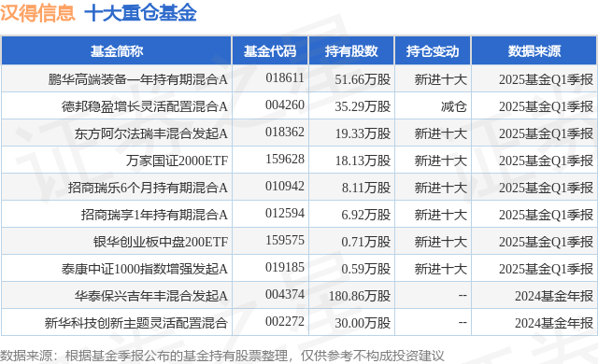
Task: Click the 数据来源 column header
Action: coord(534,51)
